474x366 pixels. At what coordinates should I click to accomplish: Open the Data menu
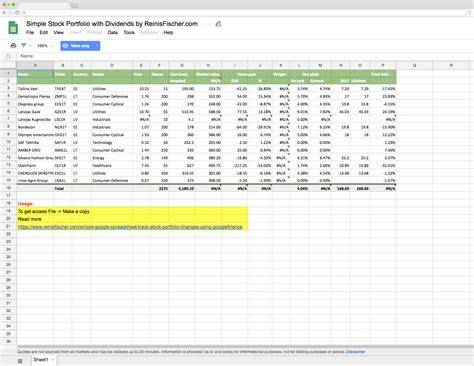[x=113, y=33]
